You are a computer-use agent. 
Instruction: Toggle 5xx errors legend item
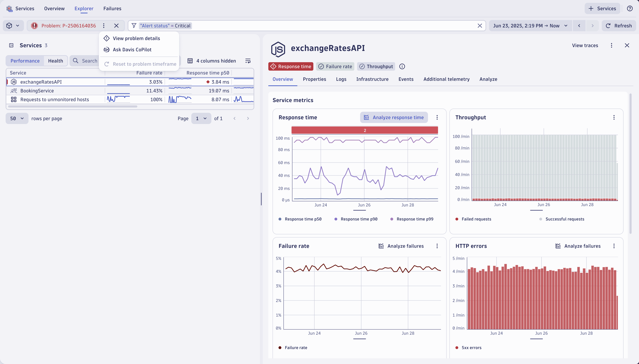click(x=468, y=347)
